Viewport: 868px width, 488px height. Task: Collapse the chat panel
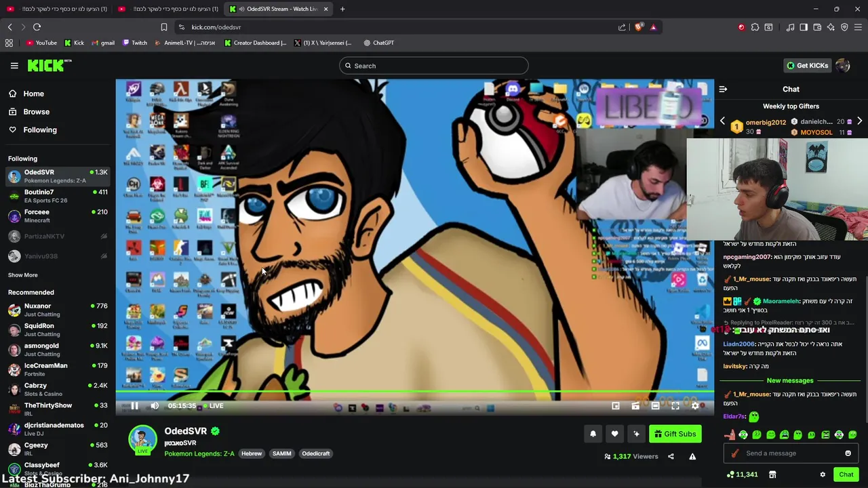tap(723, 89)
